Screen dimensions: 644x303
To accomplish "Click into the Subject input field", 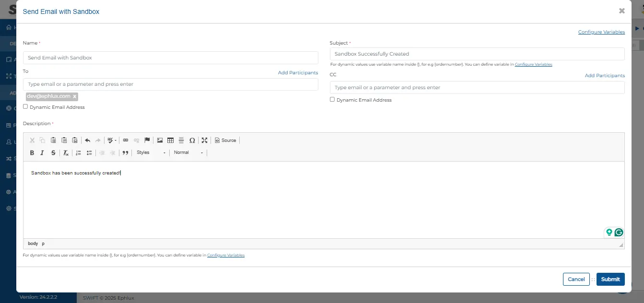I will 477,54.
